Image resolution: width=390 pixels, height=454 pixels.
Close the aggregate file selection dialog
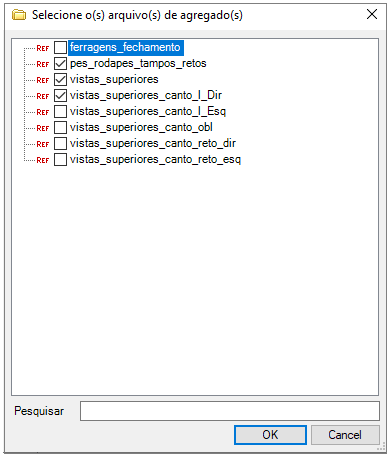pyautogui.click(x=372, y=14)
